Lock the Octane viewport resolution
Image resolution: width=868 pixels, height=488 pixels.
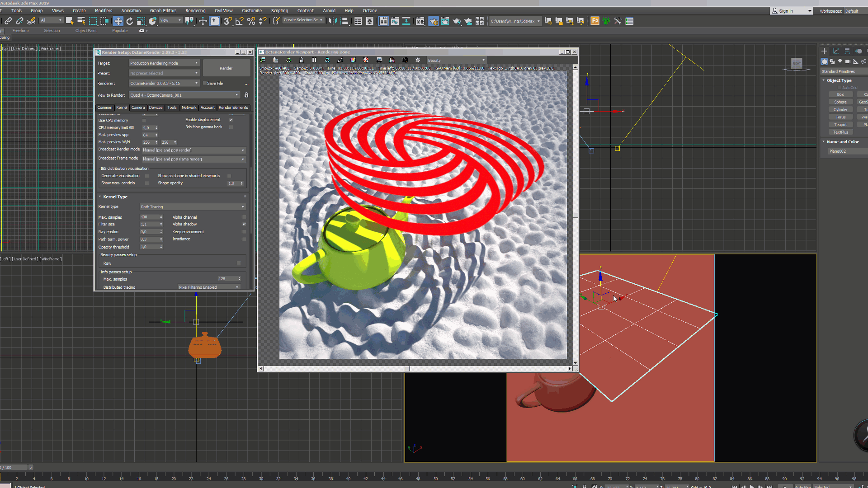click(301, 60)
